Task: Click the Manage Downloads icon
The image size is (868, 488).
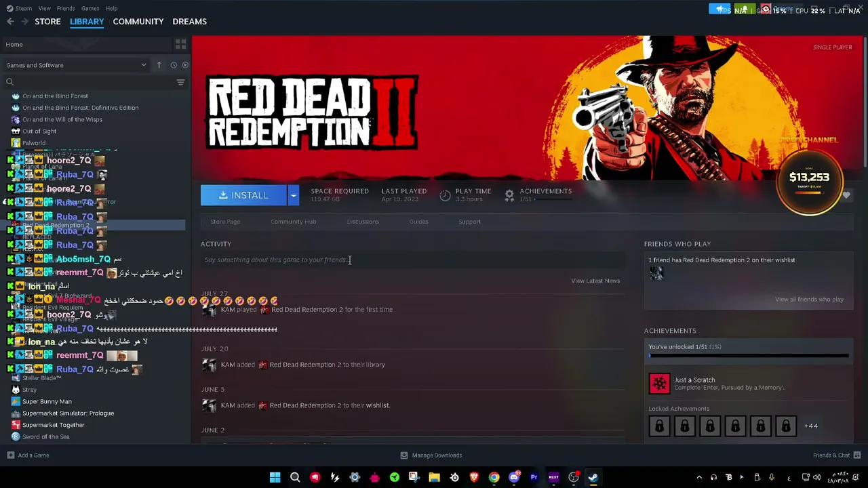Action: (x=404, y=455)
